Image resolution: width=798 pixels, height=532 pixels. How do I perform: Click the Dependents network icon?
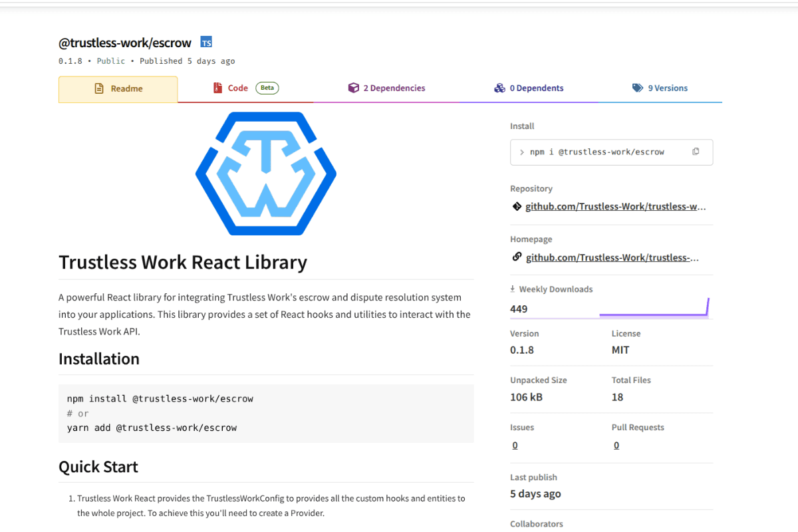tap(499, 87)
